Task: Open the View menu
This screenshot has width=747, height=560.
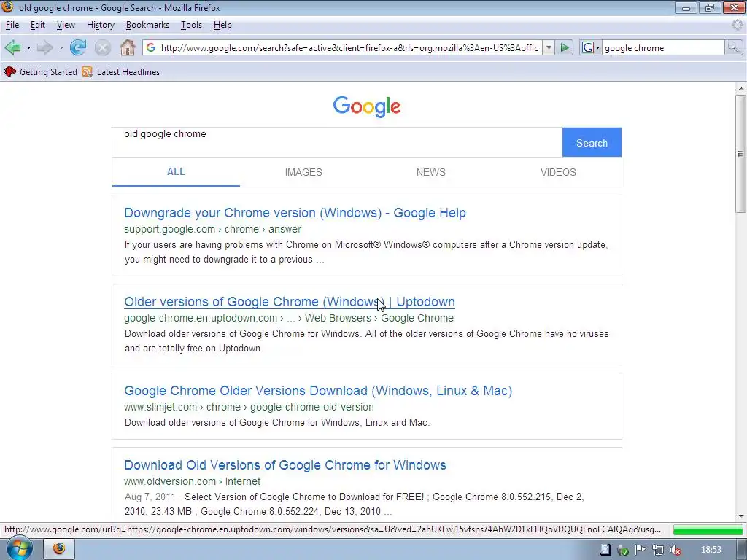Action: coord(66,25)
